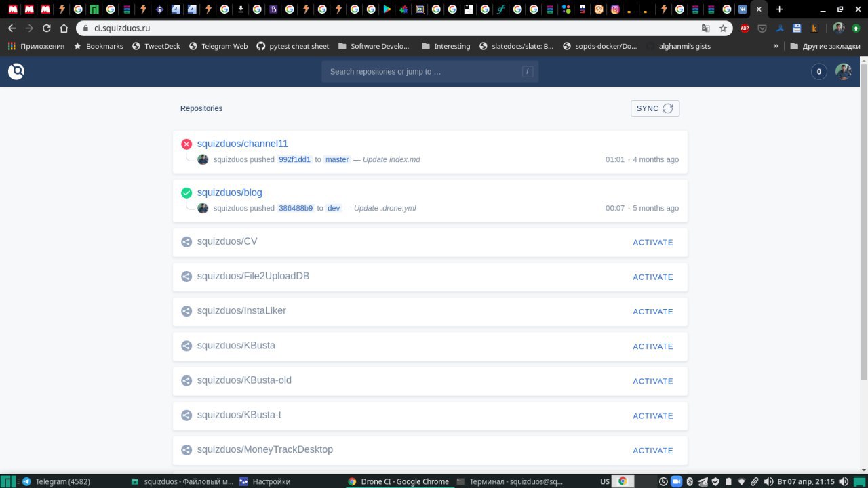This screenshot has height=488, width=868.
Task: Click the 5 months ago timestamp
Action: click(x=656, y=208)
